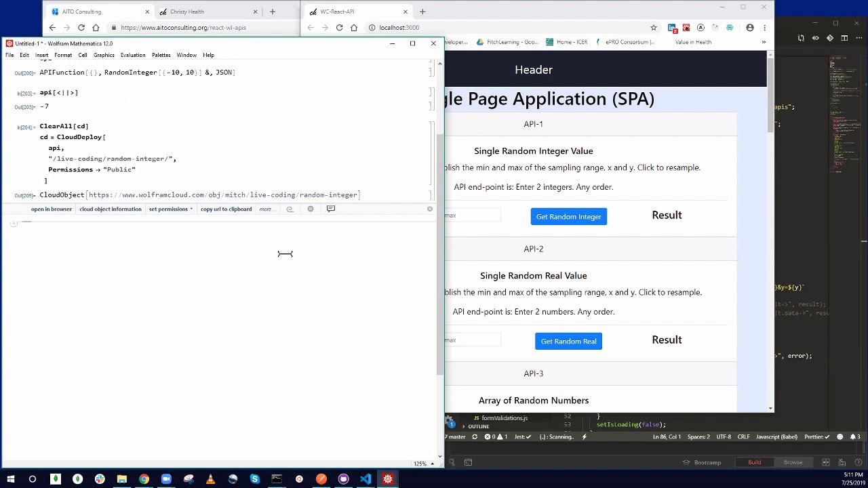Click the CRLF line ending indicator
The height and width of the screenshot is (488, 868).
point(743,437)
